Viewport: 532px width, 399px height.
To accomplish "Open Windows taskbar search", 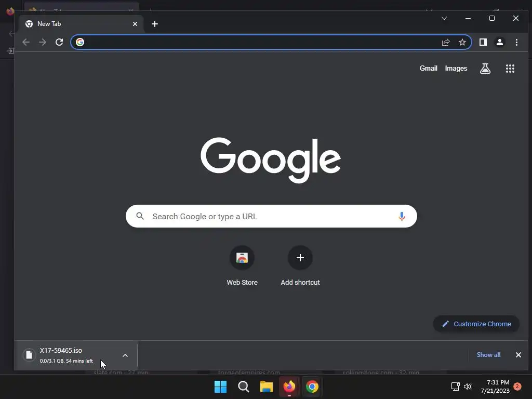I will click(244, 387).
